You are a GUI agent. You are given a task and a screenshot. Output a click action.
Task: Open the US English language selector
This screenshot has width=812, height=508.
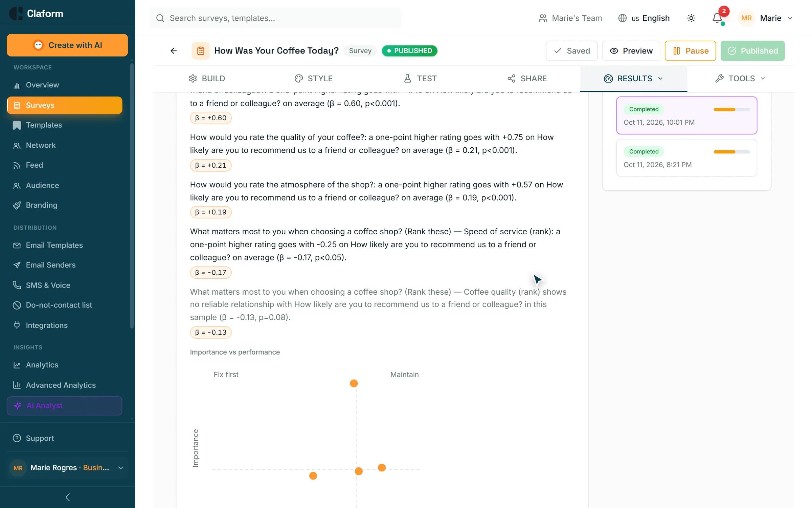644,18
